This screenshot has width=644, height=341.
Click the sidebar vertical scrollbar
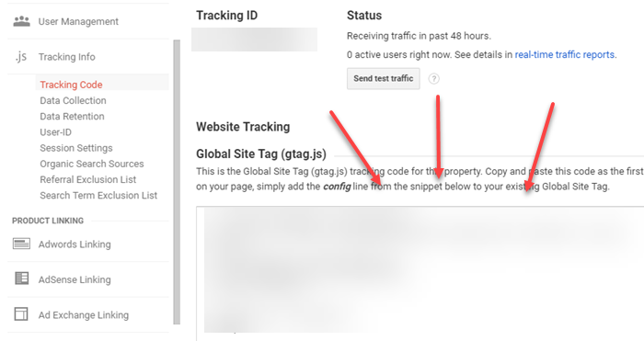(x=177, y=182)
